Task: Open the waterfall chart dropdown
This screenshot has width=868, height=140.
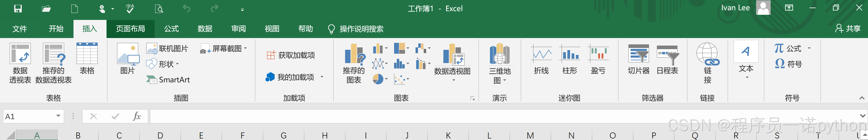Action: pos(423,49)
